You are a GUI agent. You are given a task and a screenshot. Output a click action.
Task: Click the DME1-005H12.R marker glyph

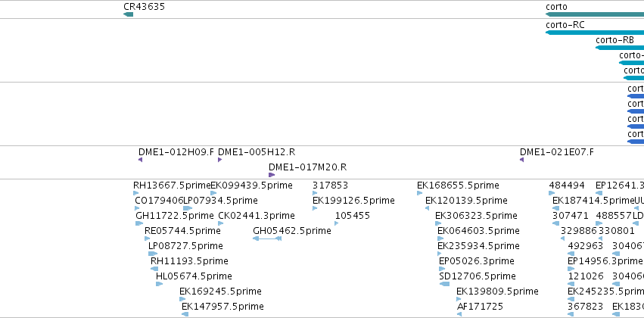point(219,160)
